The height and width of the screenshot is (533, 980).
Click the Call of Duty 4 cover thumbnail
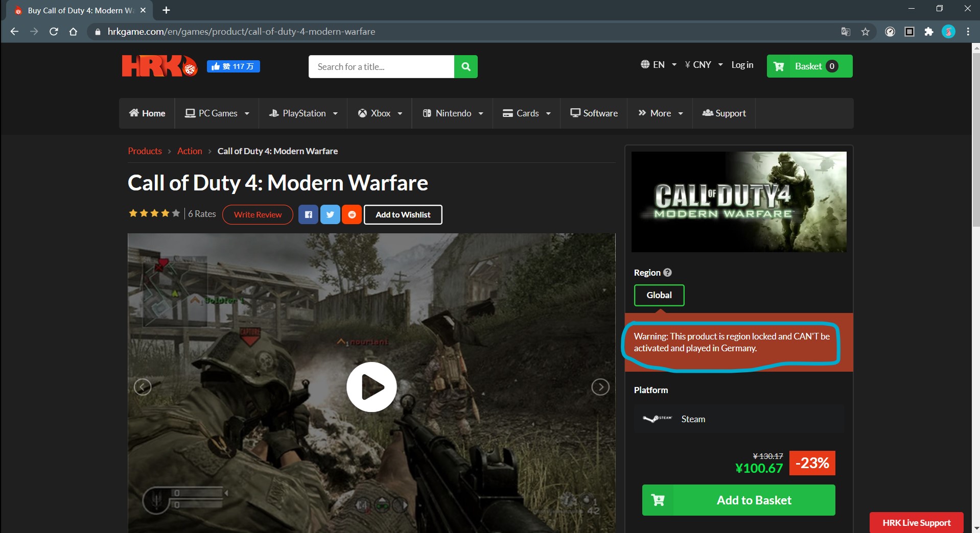(x=739, y=202)
